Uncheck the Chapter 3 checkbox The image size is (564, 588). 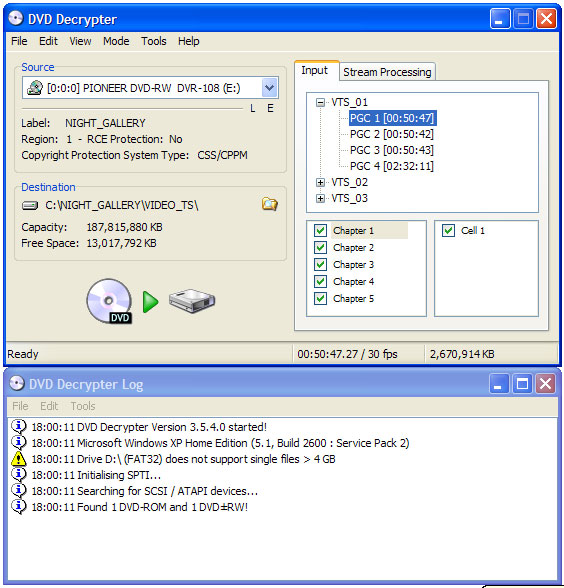pos(320,264)
